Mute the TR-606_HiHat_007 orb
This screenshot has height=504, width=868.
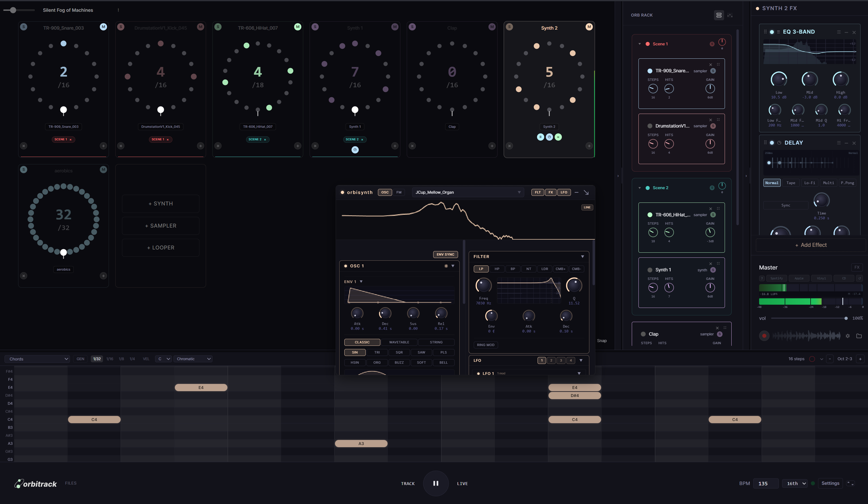pos(297,27)
